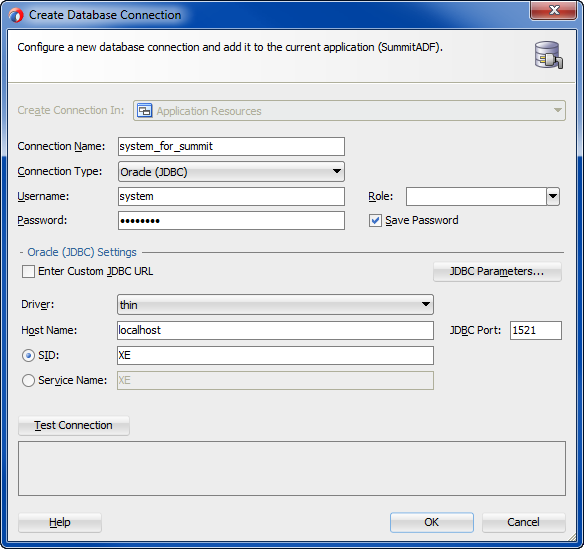Open the Driver dropdown showing thin
584x549 pixels.
(275, 305)
